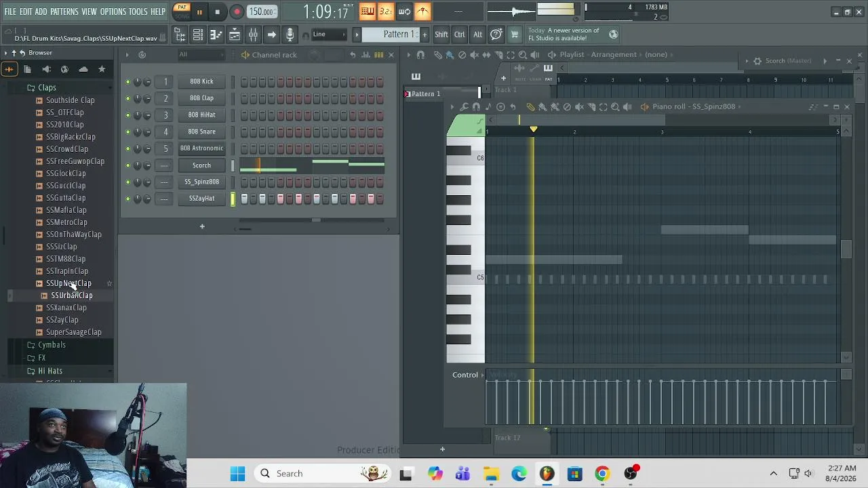Click the 808 Kick channel button
The image size is (868, 488).
pos(201,82)
